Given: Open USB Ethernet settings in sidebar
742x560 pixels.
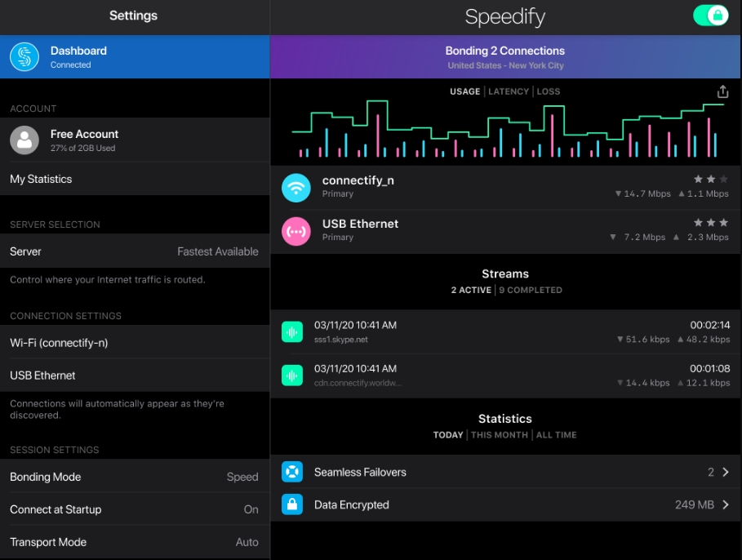Looking at the screenshot, I should (x=135, y=375).
